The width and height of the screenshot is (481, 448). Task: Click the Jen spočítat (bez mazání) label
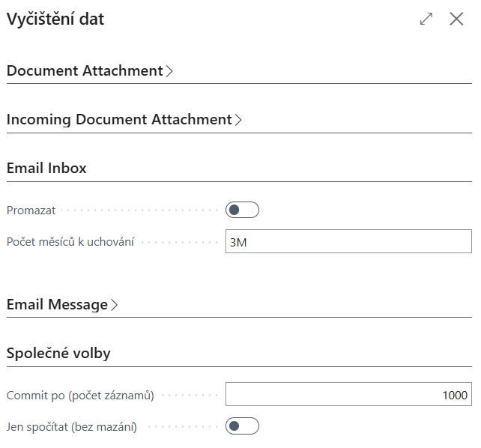71,427
